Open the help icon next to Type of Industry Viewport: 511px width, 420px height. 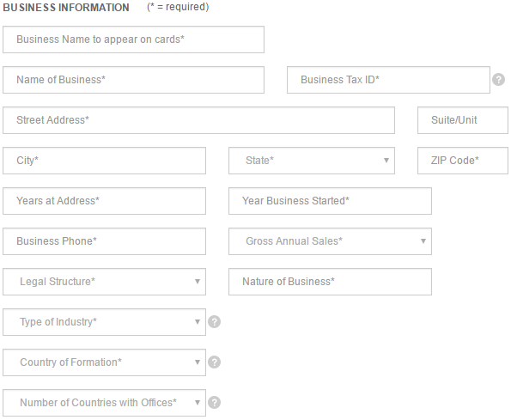click(x=214, y=322)
